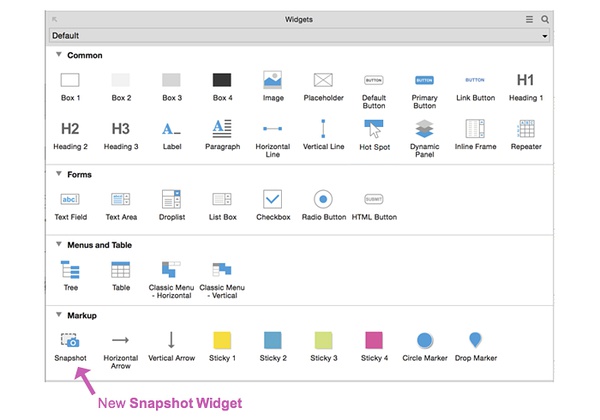This screenshot has height=420, width=600.
Task: Select the Checkbox widget
Action: pyautogui.click(x=272, y=199)
